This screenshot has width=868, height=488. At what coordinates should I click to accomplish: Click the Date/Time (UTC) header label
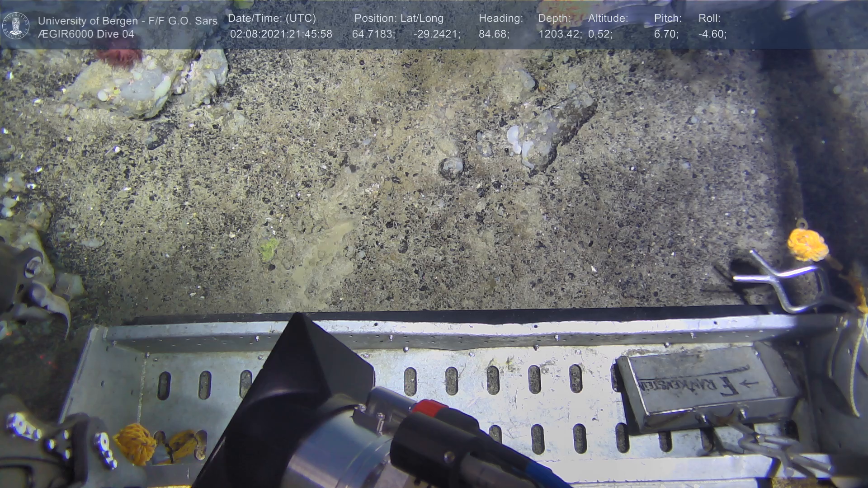(x=272, y=19)
